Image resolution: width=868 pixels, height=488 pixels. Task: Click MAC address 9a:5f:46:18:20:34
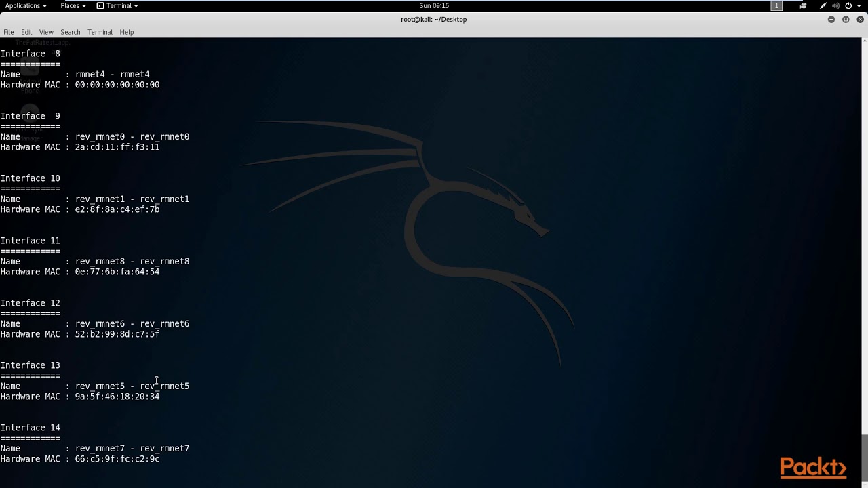tap(117, 396)
